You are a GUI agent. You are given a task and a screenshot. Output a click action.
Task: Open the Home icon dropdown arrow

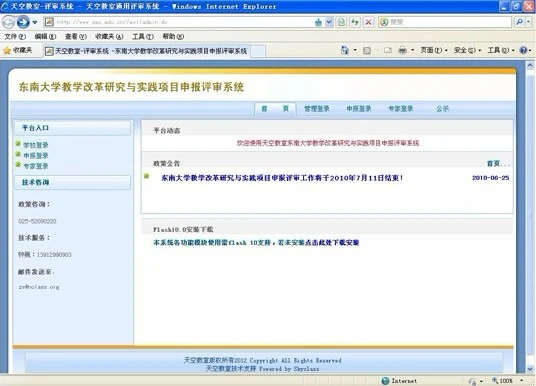[x=355, y=51]
